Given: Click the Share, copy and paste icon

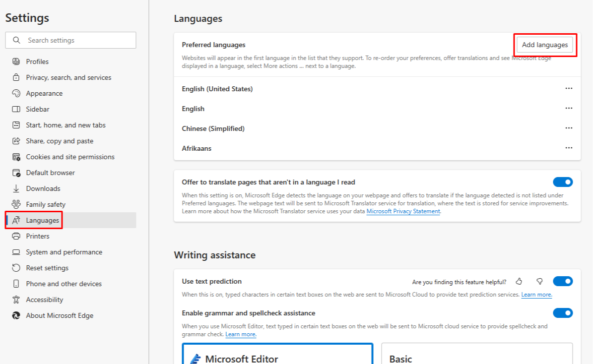Looking at the screenshot, I should (16, 141).
